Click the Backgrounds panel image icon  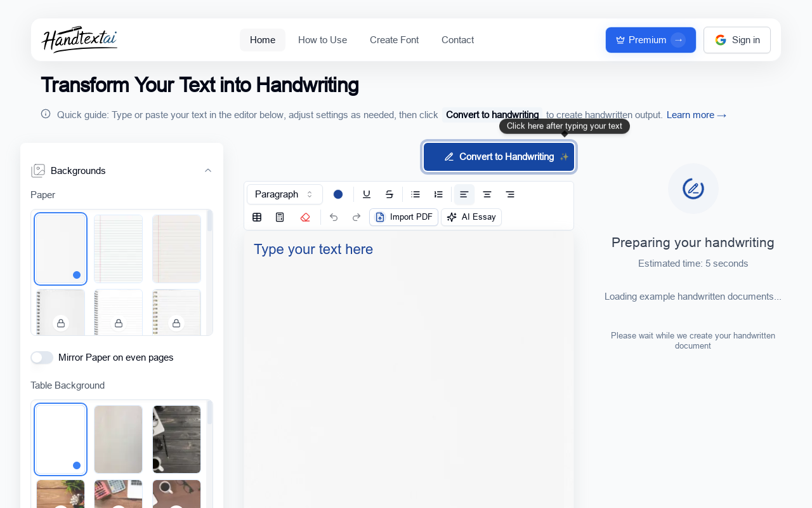point(38,171)
